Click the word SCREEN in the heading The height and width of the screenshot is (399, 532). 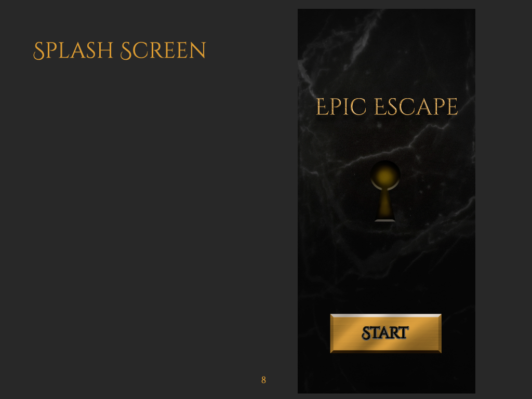coord(163,50)
